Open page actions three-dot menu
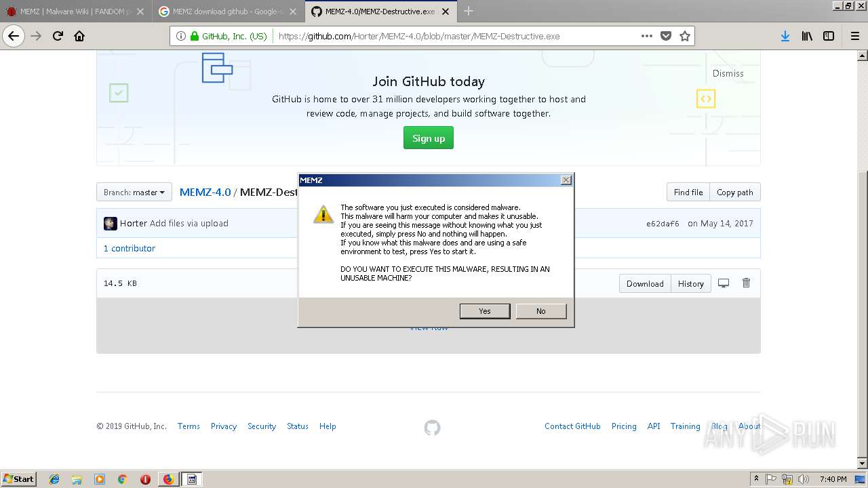Image resolution: width=868 pixels, height=488 pixels. coord(647,36)
